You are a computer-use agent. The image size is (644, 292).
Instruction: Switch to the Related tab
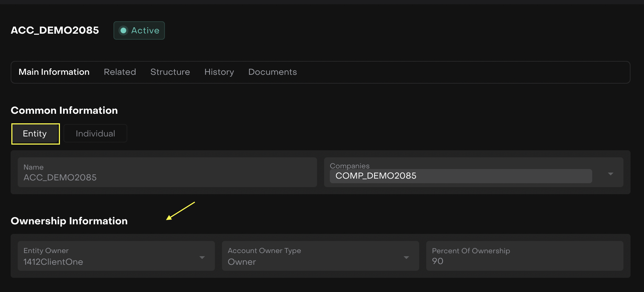[x=120, y=72]
